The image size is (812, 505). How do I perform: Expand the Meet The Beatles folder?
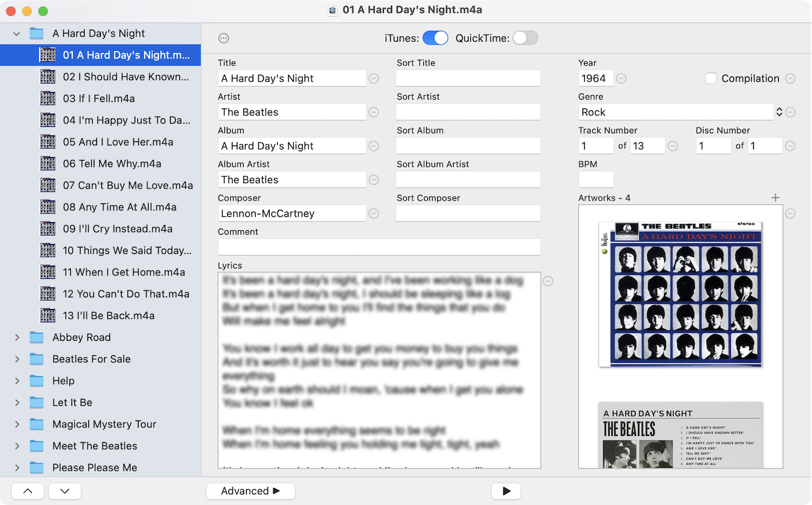(x=17, y=446)
